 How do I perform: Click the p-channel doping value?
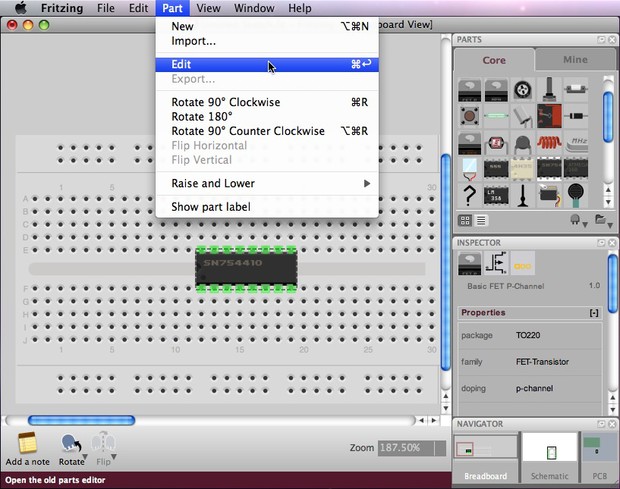point(534,388)
